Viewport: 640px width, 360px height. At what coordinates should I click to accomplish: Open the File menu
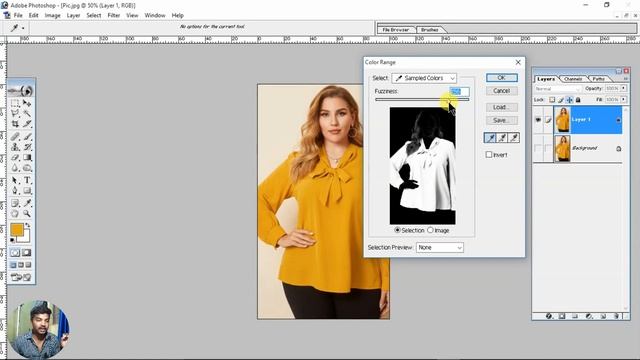click(x=18, y=15)
